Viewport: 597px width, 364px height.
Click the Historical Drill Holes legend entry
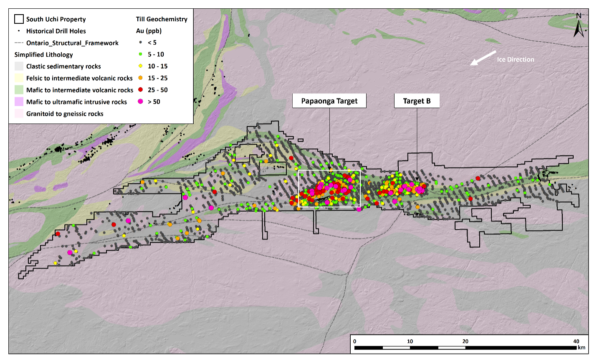tap(56, 31)
